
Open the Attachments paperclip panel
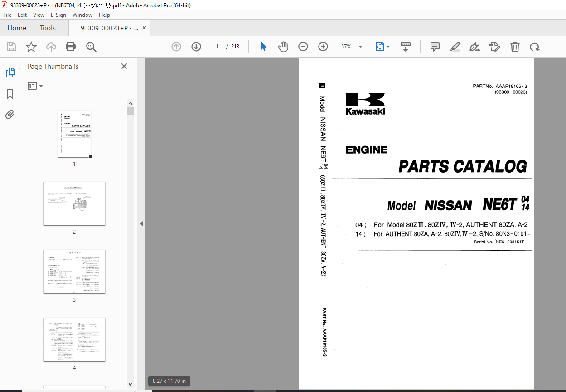10,115
